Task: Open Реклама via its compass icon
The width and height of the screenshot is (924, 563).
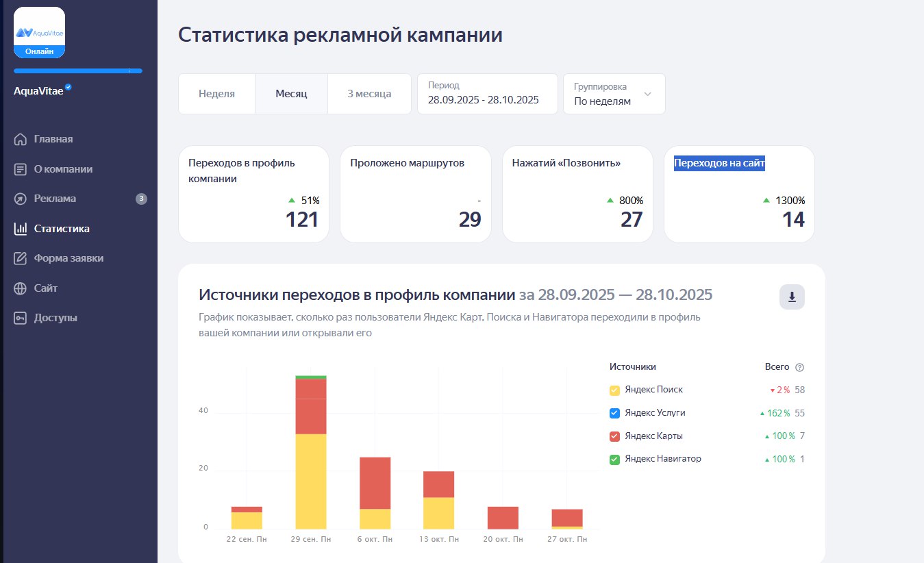Action: [x=21, y=199]
